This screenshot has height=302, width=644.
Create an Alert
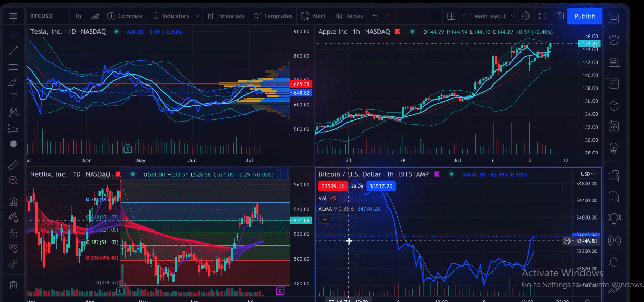coord(313,16)
